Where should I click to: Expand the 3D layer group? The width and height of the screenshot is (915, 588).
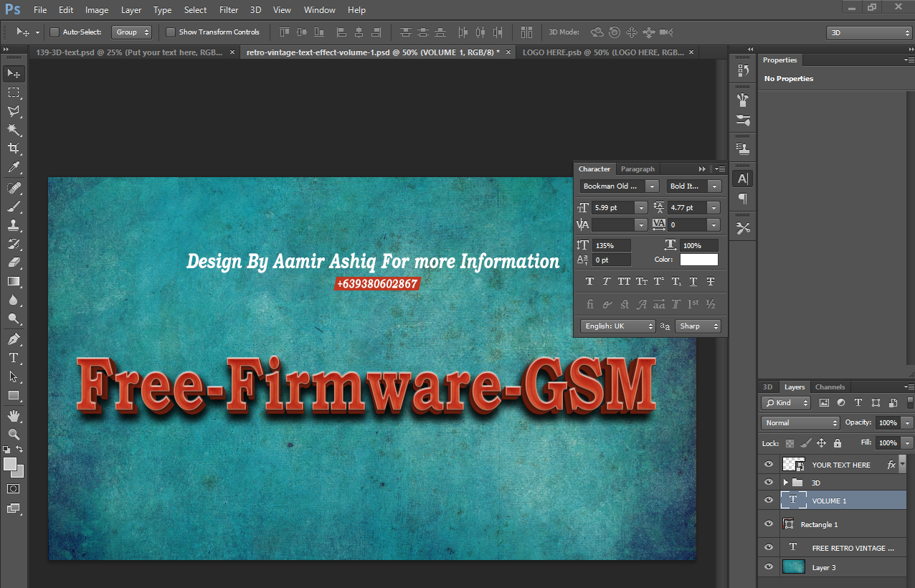786,483
